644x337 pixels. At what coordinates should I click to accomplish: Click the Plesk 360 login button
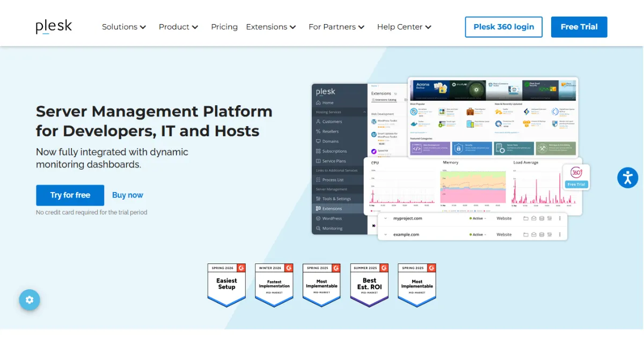click(x=504, y=27)
